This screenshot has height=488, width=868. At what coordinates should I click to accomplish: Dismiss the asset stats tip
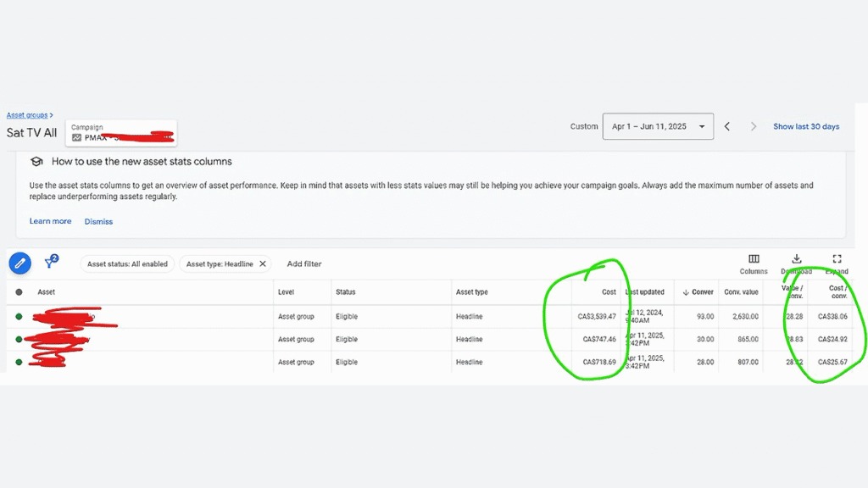(x=98, y=221)
